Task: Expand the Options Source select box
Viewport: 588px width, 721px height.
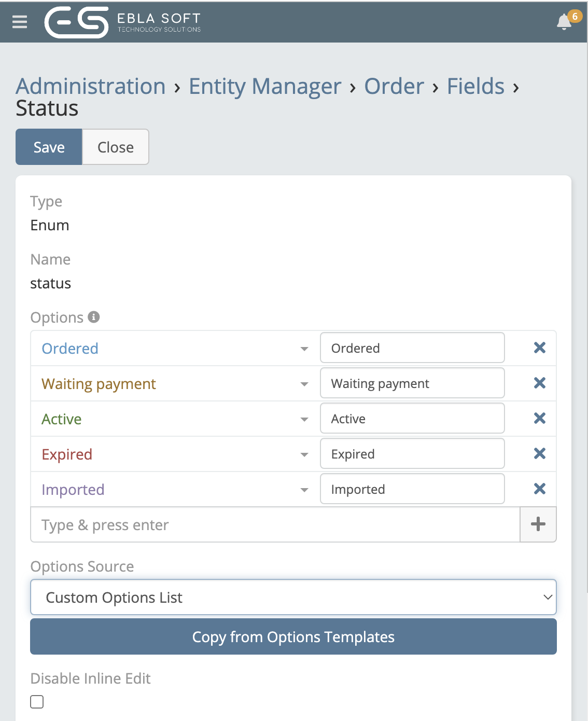Action: (293, 597)
